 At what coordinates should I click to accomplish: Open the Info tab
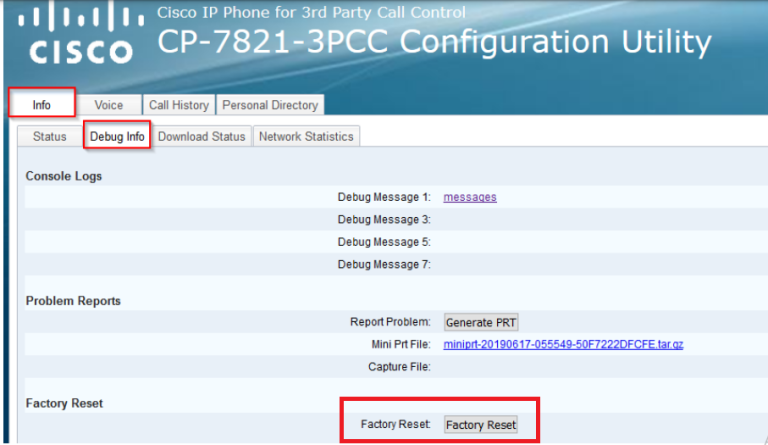(x=42, y=105)
